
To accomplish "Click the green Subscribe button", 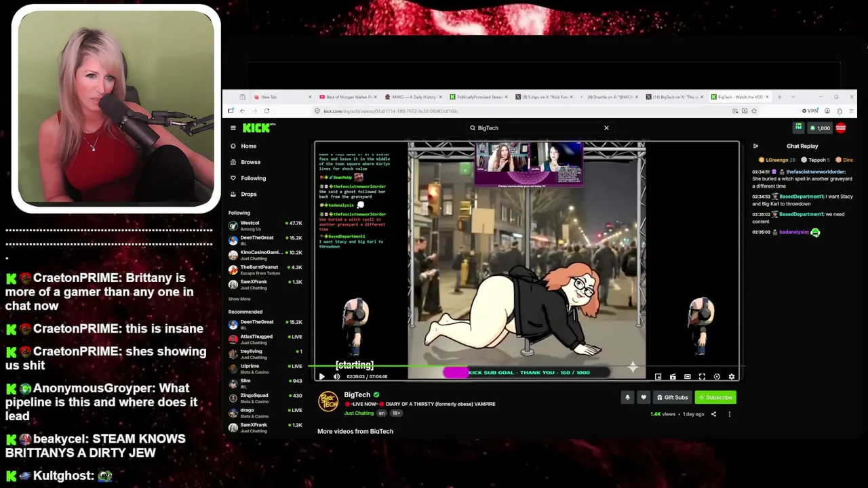I will pos(715,397).
